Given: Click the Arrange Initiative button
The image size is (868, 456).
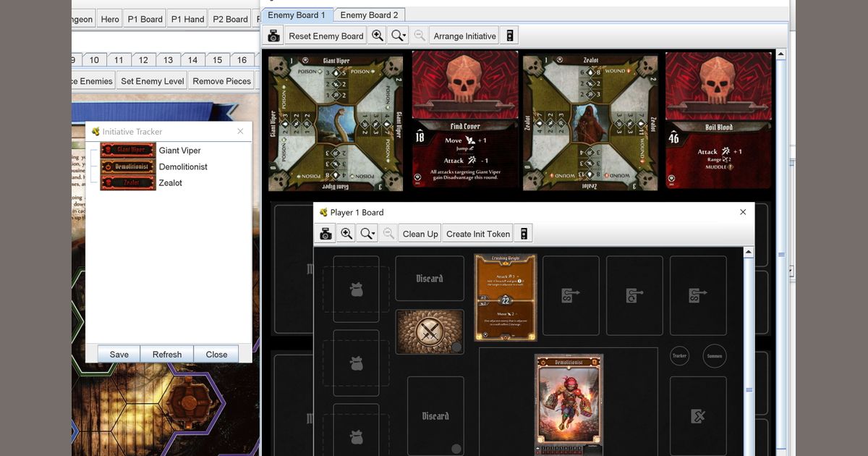Looking at the screenshot, I should point(464,35).
